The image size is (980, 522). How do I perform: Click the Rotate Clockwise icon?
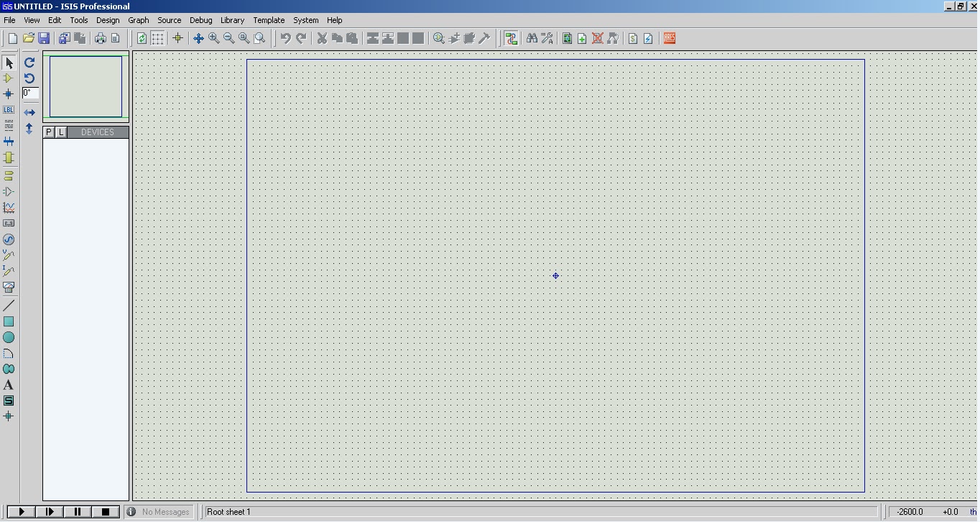[29, 63]
